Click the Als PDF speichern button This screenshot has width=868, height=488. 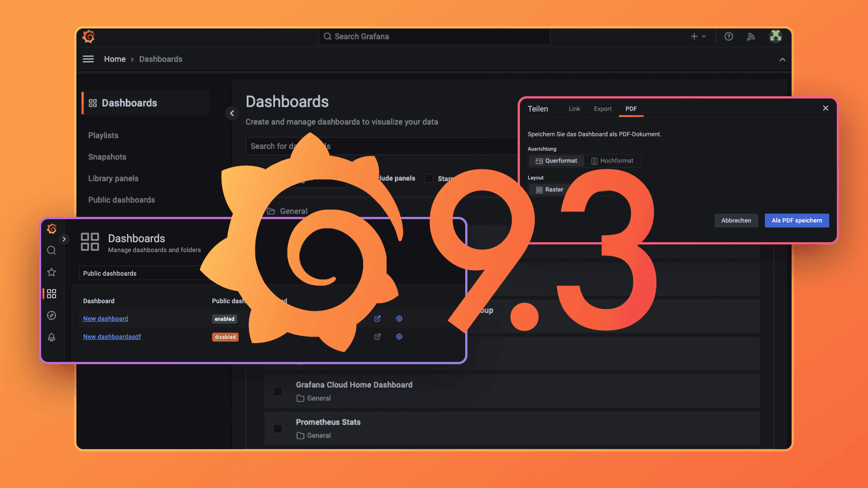coord(797,221)
